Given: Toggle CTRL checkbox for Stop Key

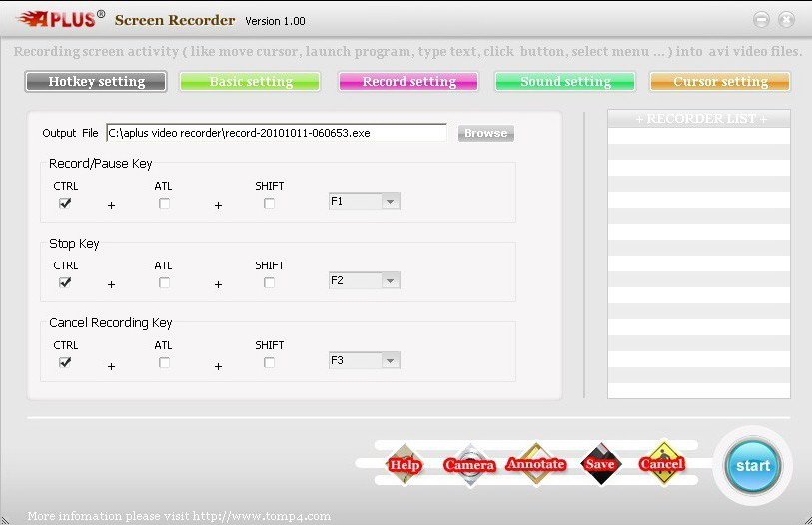Looking at the screenshot, I should pyautogui.click(x=65, y=282).
